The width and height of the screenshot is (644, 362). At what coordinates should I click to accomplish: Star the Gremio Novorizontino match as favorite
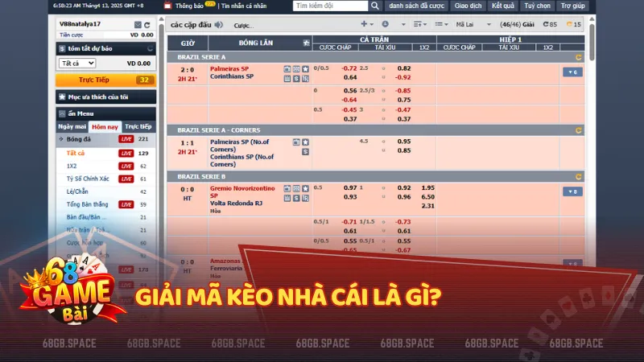[305, 187]
